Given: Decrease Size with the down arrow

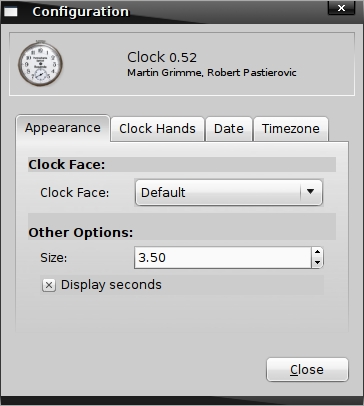Looking at the screenshot, I should tap(317, 263).
